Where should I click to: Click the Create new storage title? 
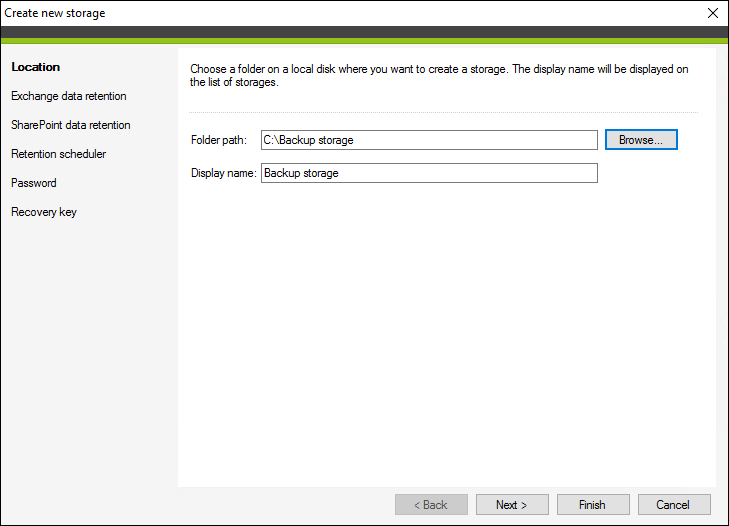click(55, 13)
